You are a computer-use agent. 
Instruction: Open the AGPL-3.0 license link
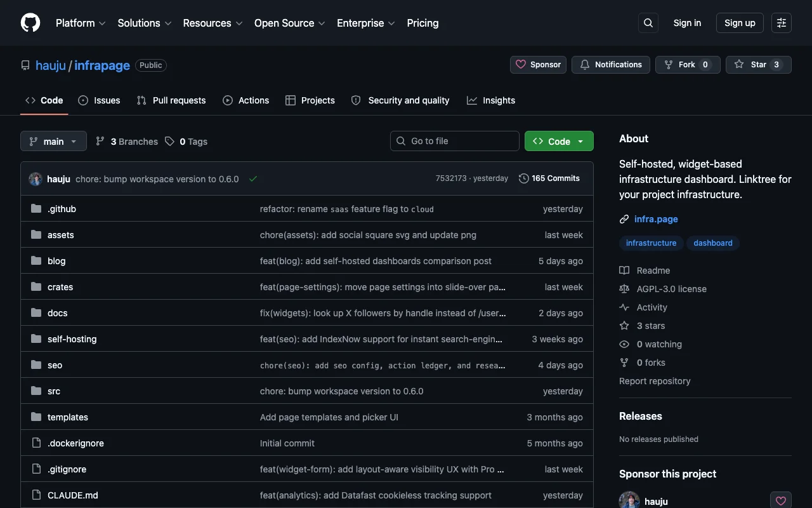(x=663, y=289)
